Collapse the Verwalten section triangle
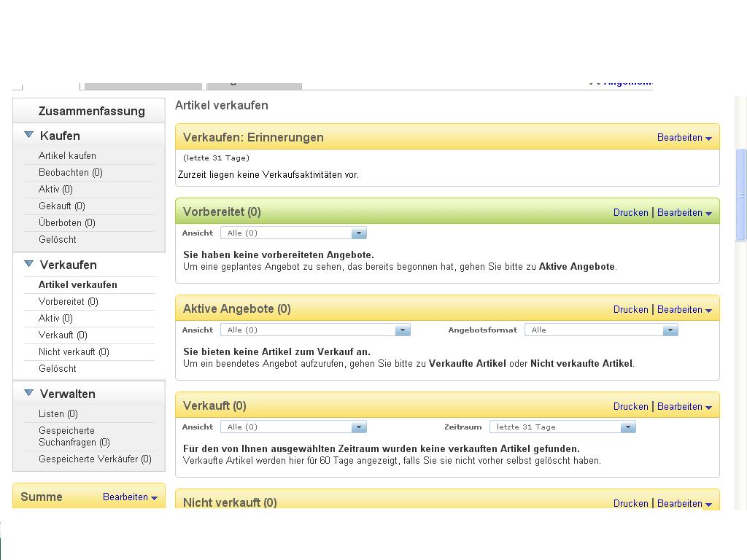Screen dimensions: 747x560 click(x=29, y=393)
